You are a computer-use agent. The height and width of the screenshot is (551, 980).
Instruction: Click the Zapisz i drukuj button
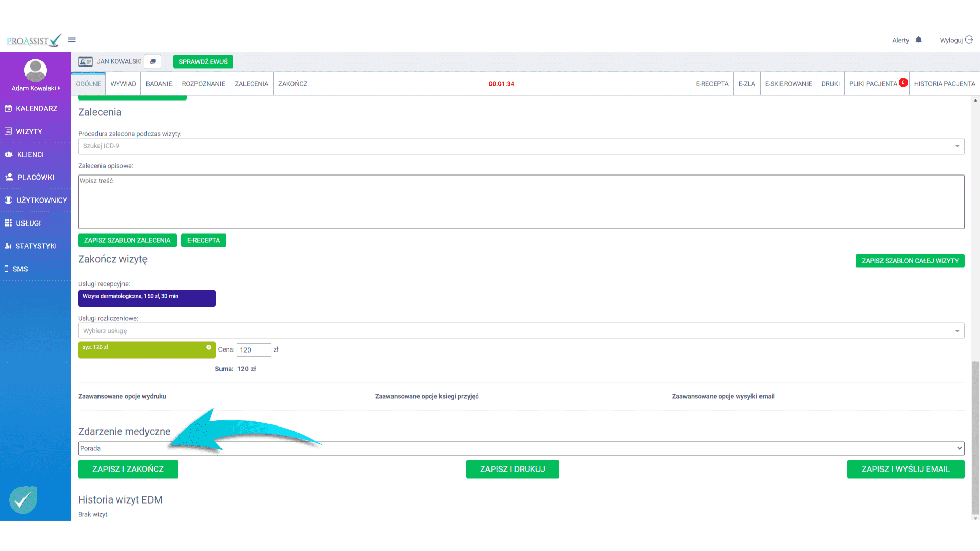pyautogui.click(x=512, y=469)
